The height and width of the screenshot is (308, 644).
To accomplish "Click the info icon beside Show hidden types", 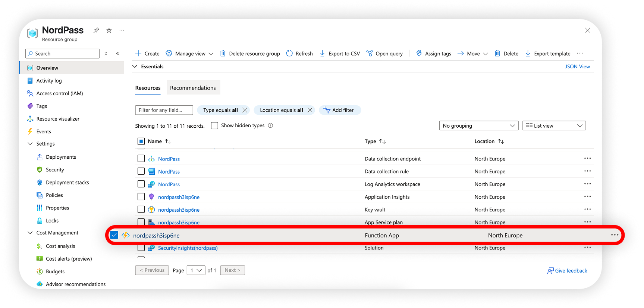I will [270, 125].
